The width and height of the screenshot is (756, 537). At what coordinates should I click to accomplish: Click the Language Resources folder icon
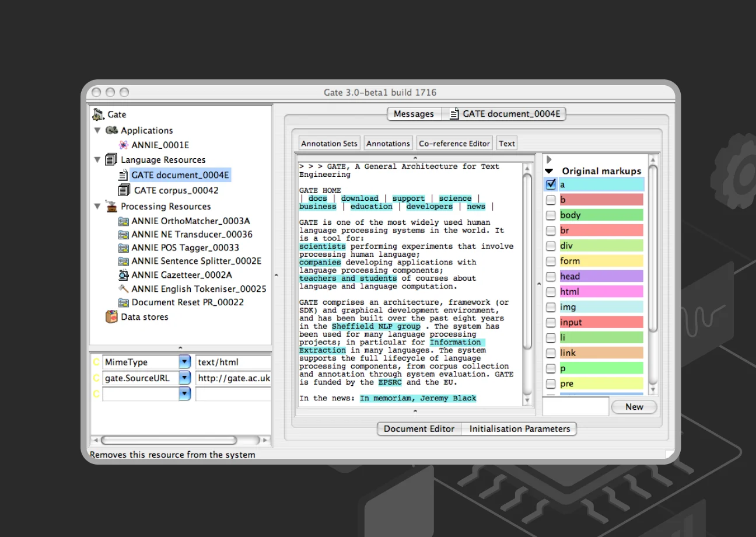tap(111, 159)
